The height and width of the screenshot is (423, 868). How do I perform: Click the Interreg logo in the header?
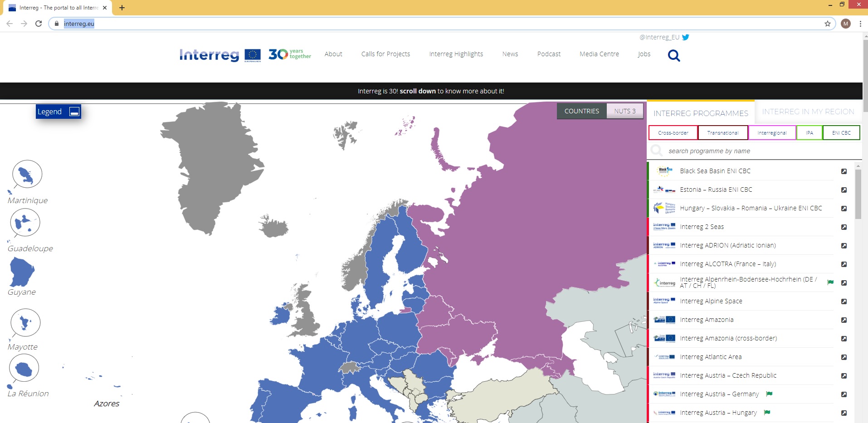tap(220, 55)
